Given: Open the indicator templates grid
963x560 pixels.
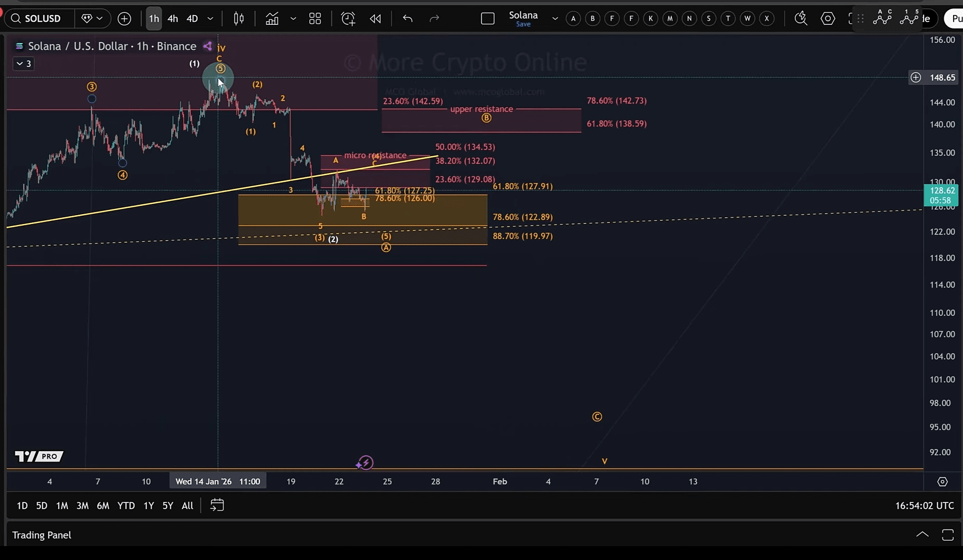Looking at the screenshot, I should pos(315,19).
